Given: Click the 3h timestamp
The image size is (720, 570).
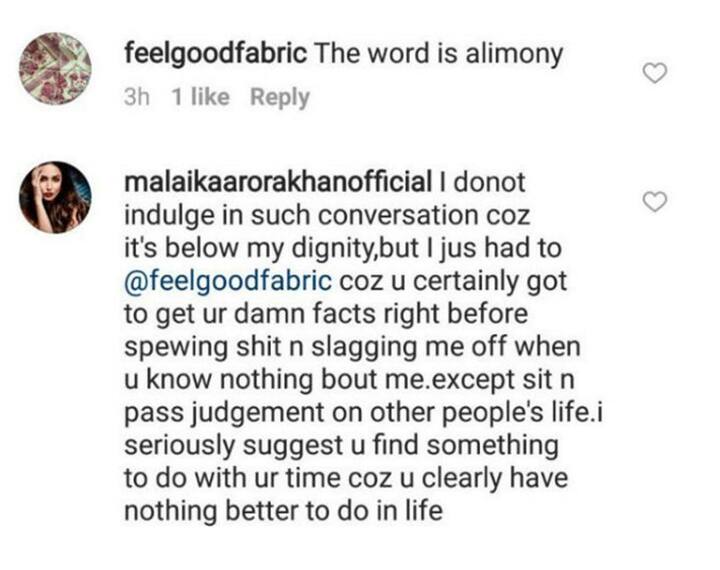Looking at the screenshot, I should click(x=137, y=97).
